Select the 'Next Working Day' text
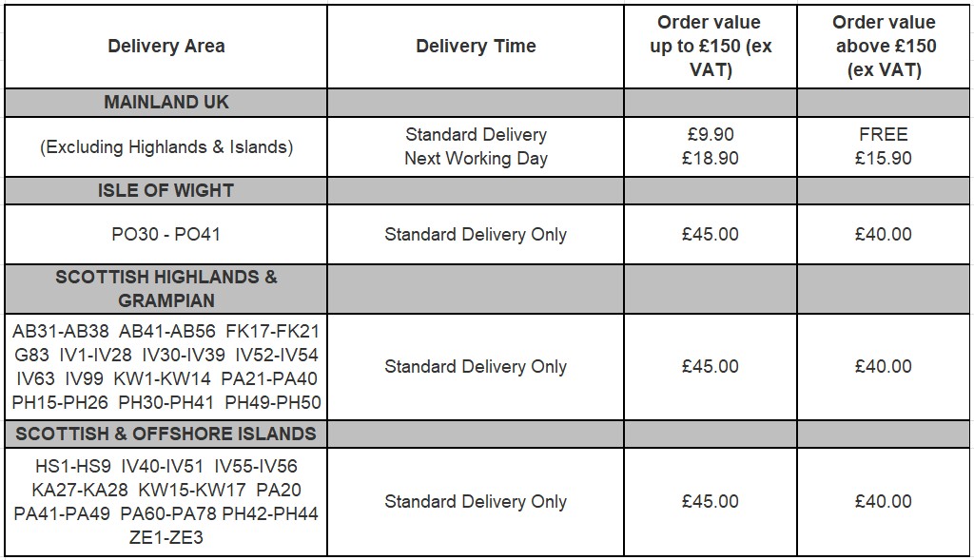This screenshot has width=974, height=560. tap(476, 159)
